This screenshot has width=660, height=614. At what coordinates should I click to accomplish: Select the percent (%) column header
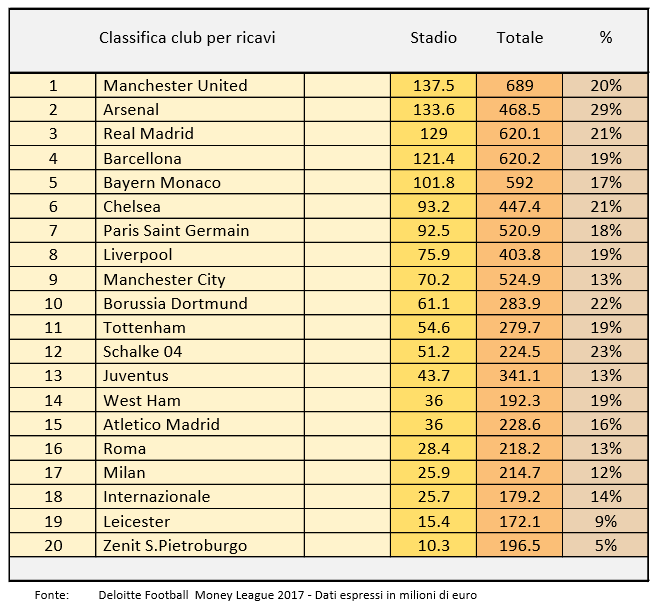[605, 38]
